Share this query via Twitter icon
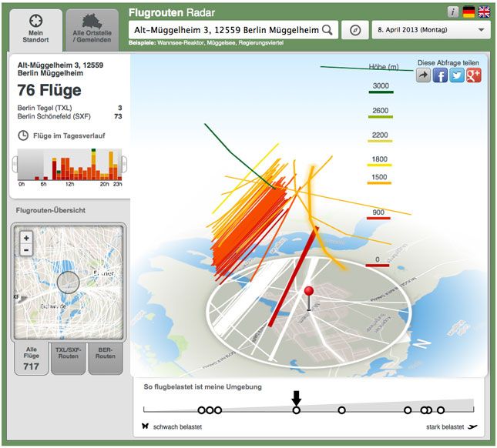Viewport: 497px width, 448px height. click(x=457, y=75)
